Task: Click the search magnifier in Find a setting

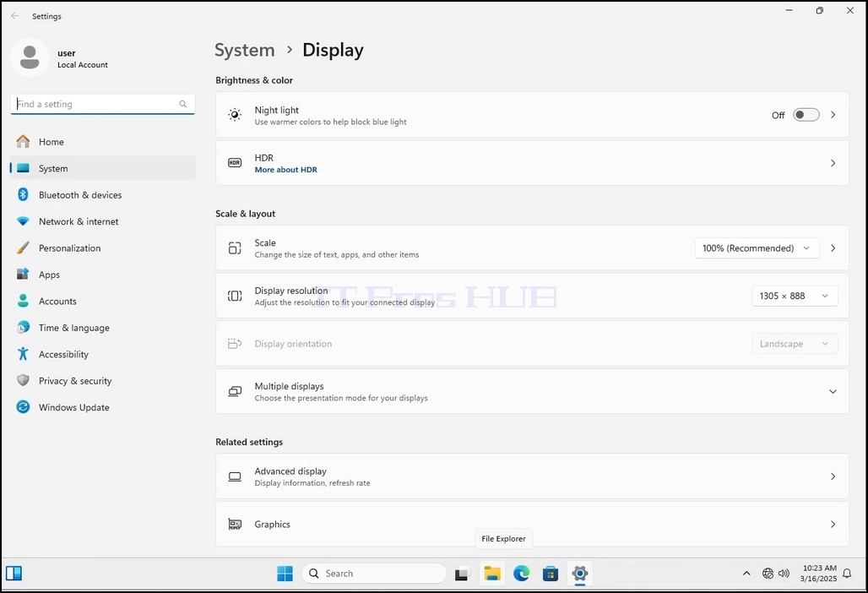Action: click(x=182, y=104)
